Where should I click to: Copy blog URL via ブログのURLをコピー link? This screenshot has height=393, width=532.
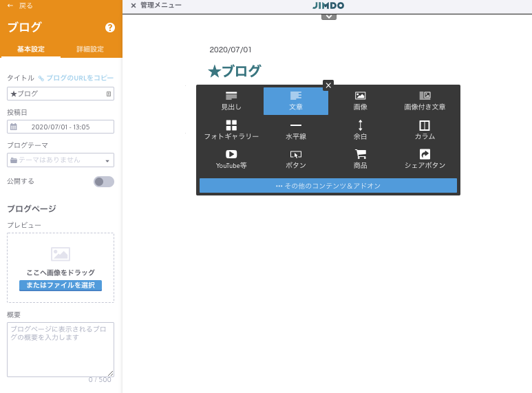point(76,78)
